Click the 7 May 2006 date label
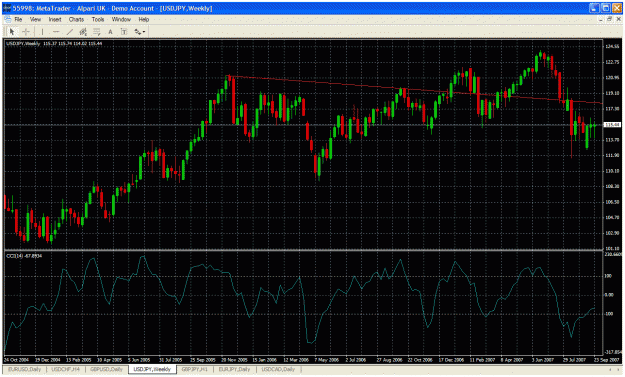625x377 pixels. point(327,360)
